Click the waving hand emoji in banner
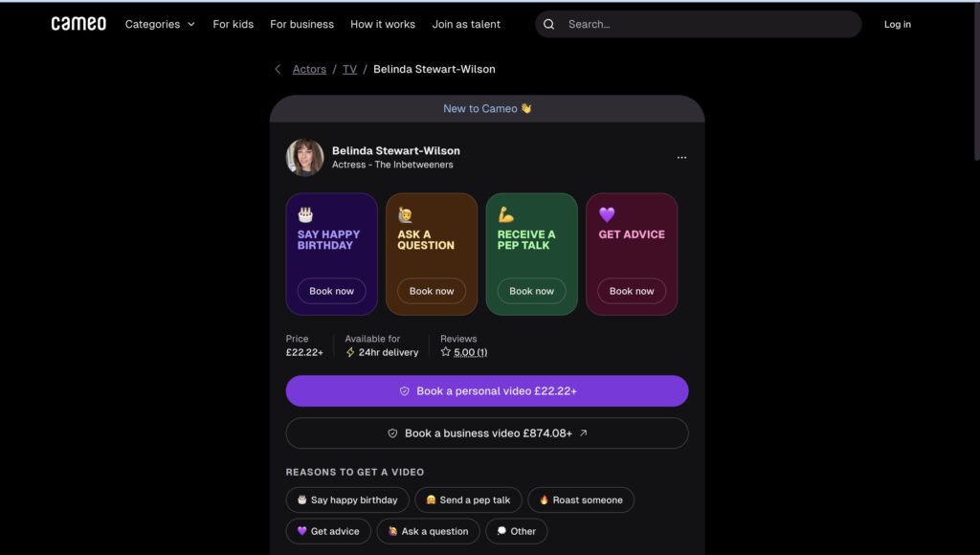The height and width of the screenshot is (555, 980). click(526, 108)
